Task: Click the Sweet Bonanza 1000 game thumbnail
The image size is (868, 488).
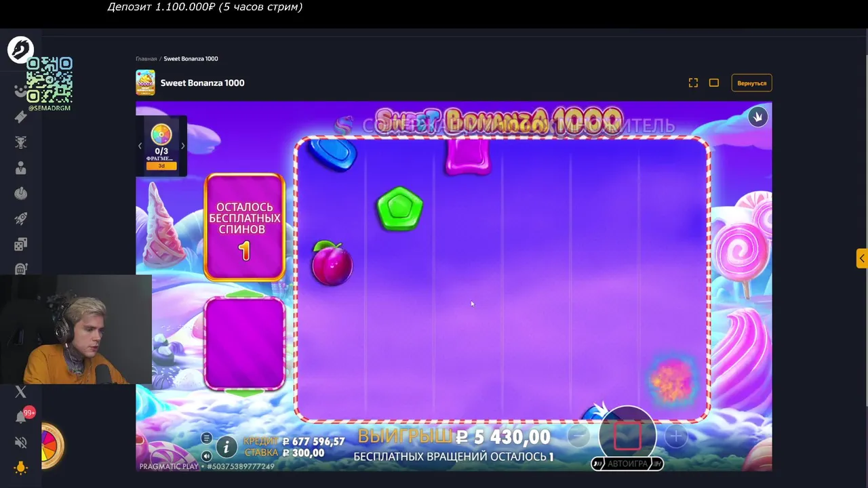Action: click(x=145, y=83)
